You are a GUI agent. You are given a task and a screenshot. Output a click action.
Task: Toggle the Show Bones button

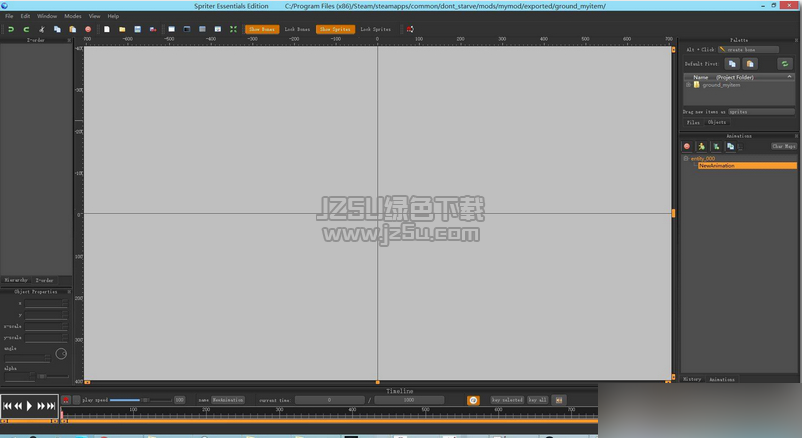click(262, 29)
